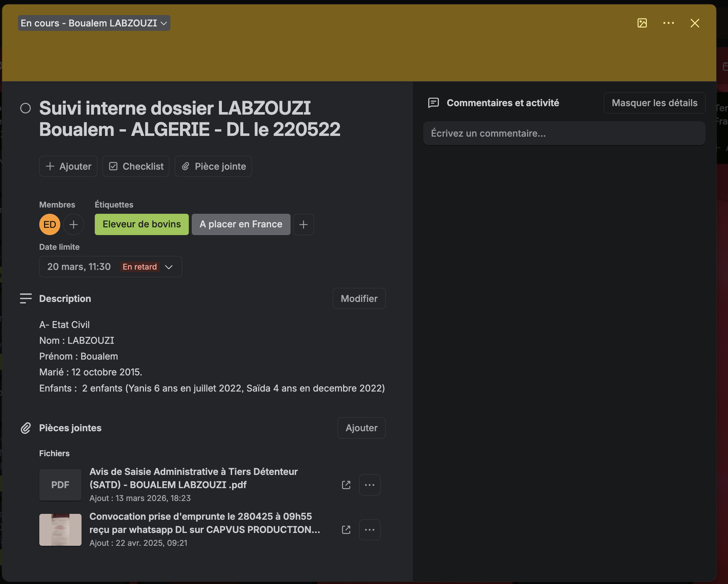Click the Commentaires et activité speech icon
Screen dimensions: 728x584
pyautogui.click(x=433, y=103)
